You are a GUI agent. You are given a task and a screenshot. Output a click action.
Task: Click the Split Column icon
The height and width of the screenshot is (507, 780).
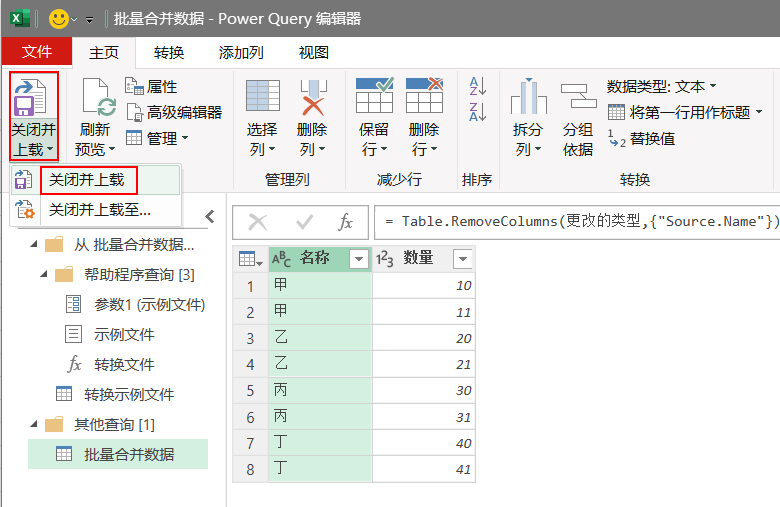point(528,96)
